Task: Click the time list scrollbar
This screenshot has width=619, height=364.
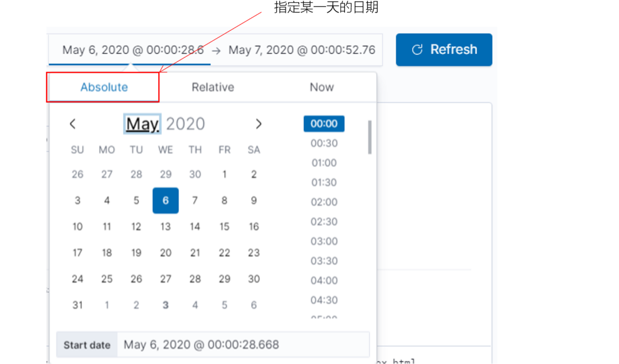Action: tap(370, 137)
